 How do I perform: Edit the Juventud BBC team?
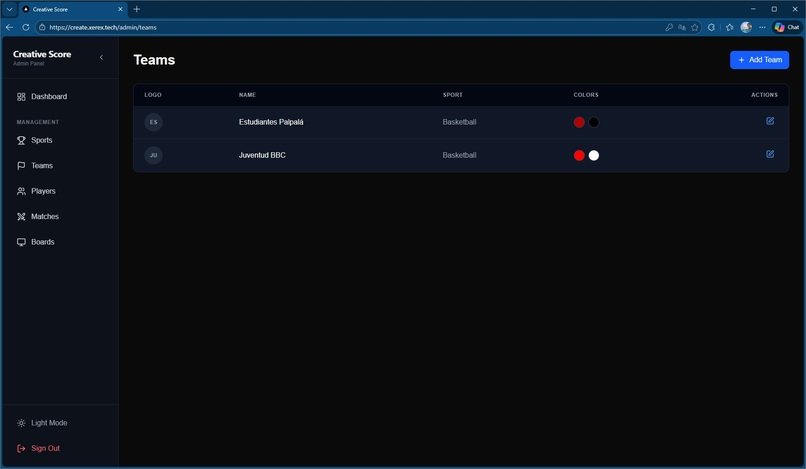[770, 154]
